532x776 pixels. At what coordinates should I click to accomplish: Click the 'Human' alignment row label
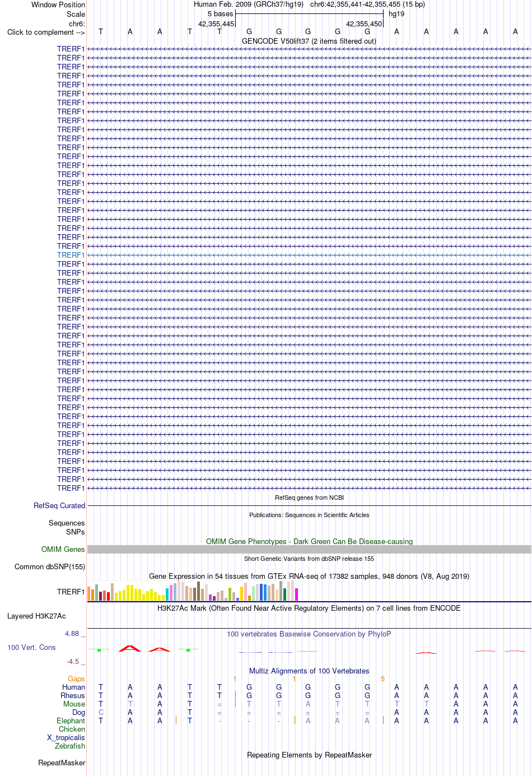click(73, 687)
